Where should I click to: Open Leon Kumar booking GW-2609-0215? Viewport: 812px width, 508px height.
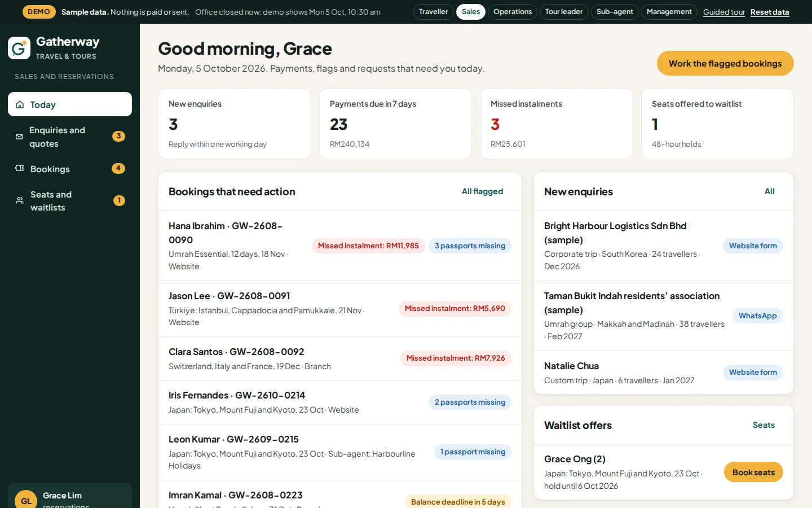pyautogui.click(x=340, y=452)
